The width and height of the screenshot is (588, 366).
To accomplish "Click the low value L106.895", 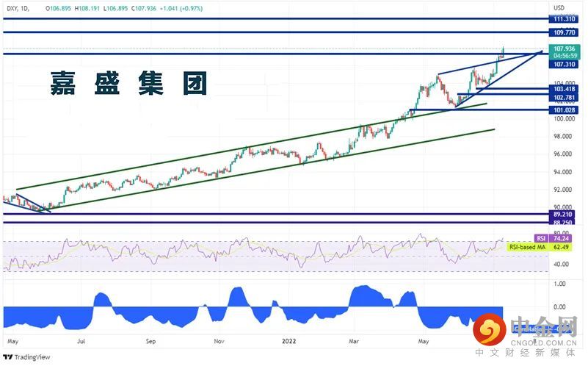I will [115, 8].
